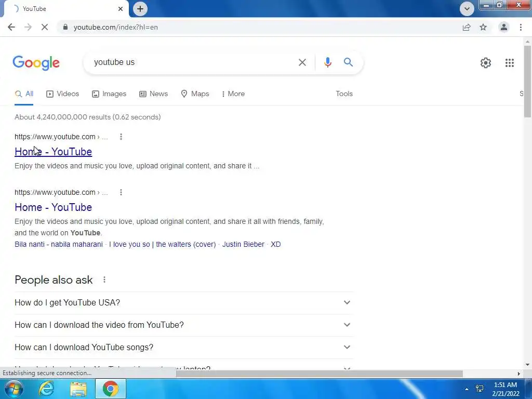The width and height of the screenshot is (532, 399).
Task: Clear the search box text
Action: coord(302,62)
